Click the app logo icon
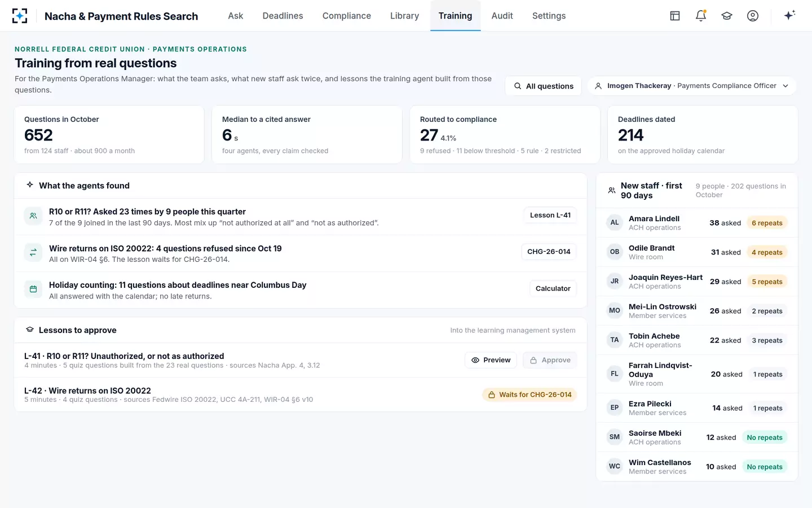 (x=20, y=16)
